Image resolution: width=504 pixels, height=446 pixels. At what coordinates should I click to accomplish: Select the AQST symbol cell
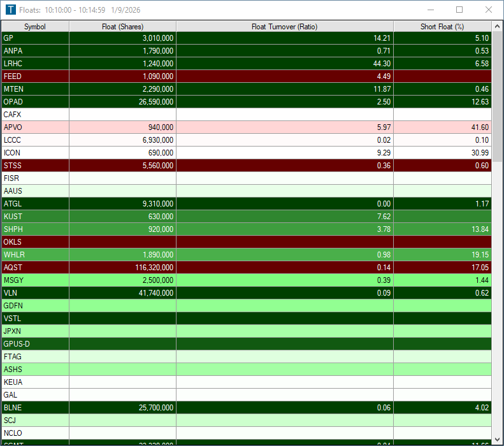pos(35,268)
